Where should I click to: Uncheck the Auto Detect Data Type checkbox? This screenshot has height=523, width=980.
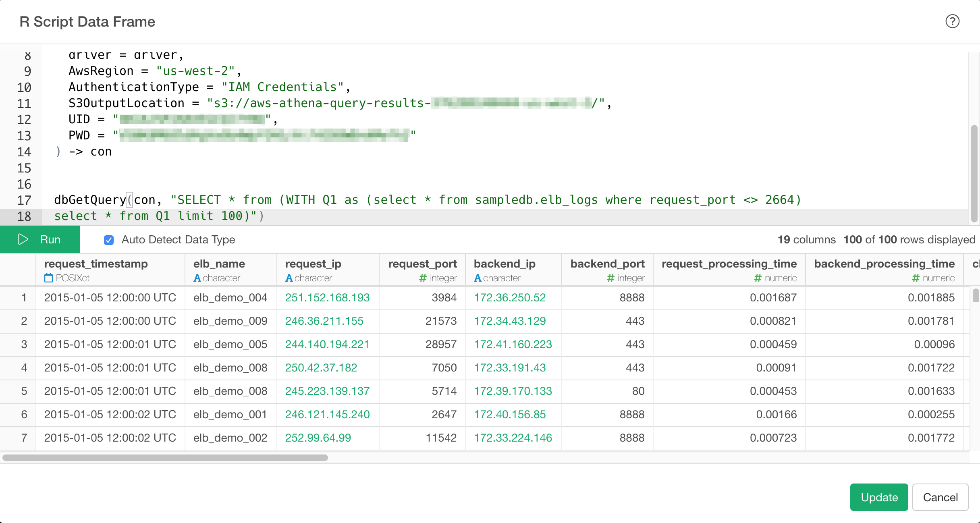pyautogui.click(x=109, y=240)
